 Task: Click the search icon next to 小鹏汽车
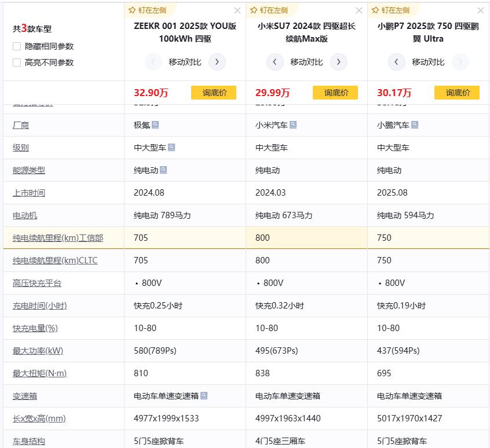tap(416, 124)
